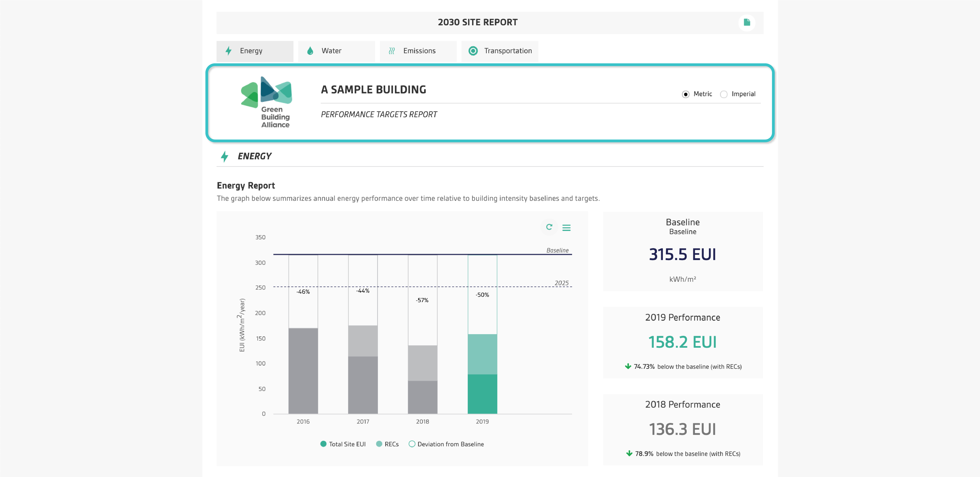Click the 2016 x-axis year label

303,421
